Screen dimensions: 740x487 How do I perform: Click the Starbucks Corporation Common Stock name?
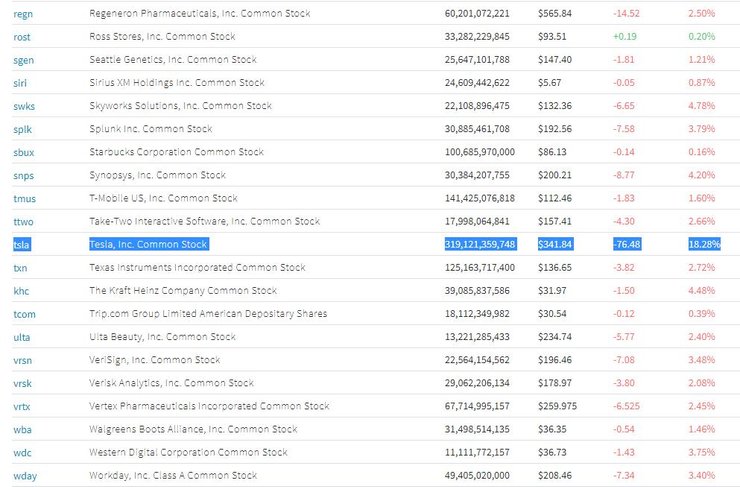click(x=176, y=152)
